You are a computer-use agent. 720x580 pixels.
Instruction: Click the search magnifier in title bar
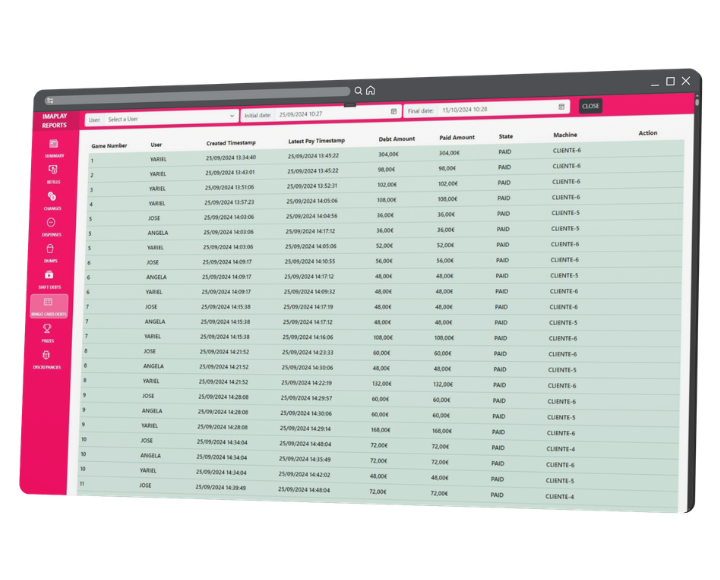point(358,90)
